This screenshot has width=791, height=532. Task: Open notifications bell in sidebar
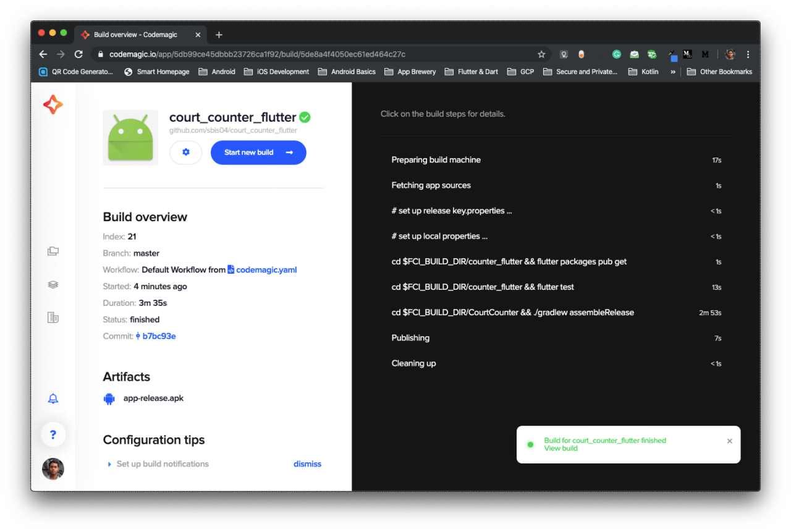(x=53, y=399)
